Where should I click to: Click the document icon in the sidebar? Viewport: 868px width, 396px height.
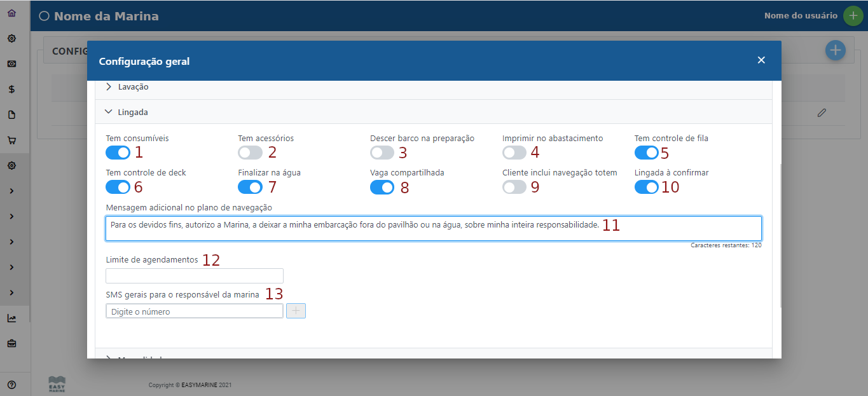11,115
